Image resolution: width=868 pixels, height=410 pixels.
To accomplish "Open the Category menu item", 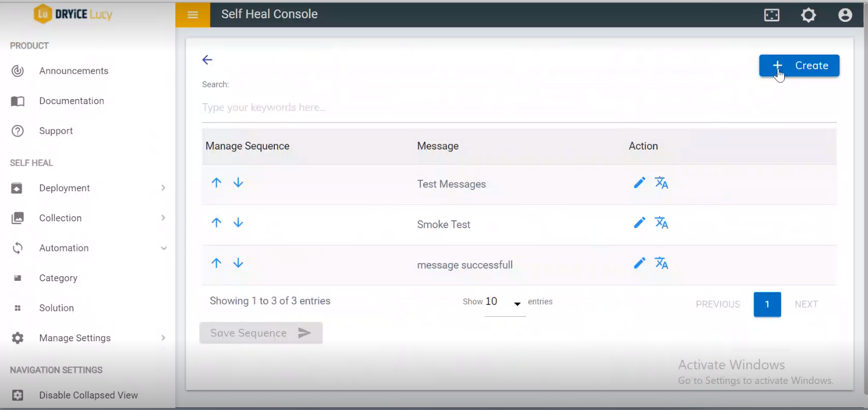I will (58, 278).
